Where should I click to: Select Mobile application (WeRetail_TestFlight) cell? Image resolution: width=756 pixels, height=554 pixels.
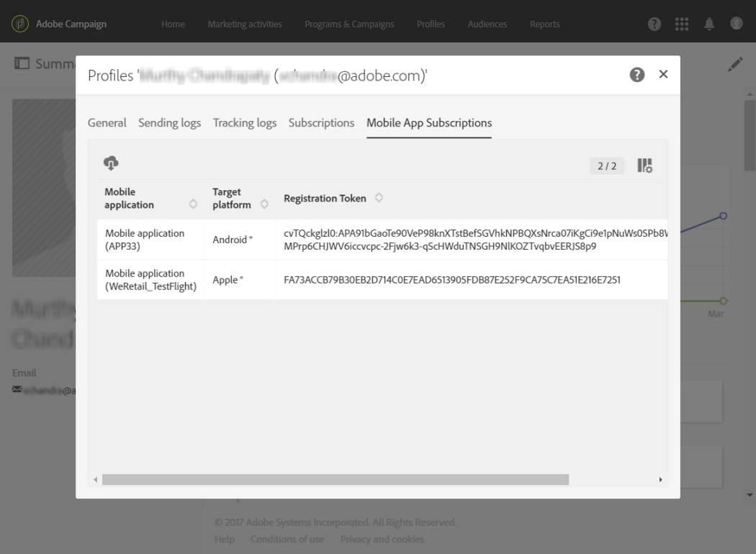tap(151, 280)
